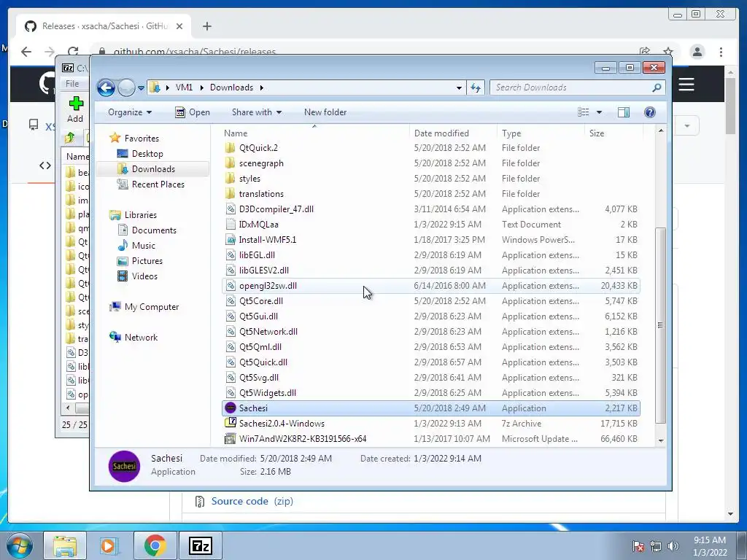747x560 pixels.
Task: Sort by the Type column header
Action: (x=541, y=133)
